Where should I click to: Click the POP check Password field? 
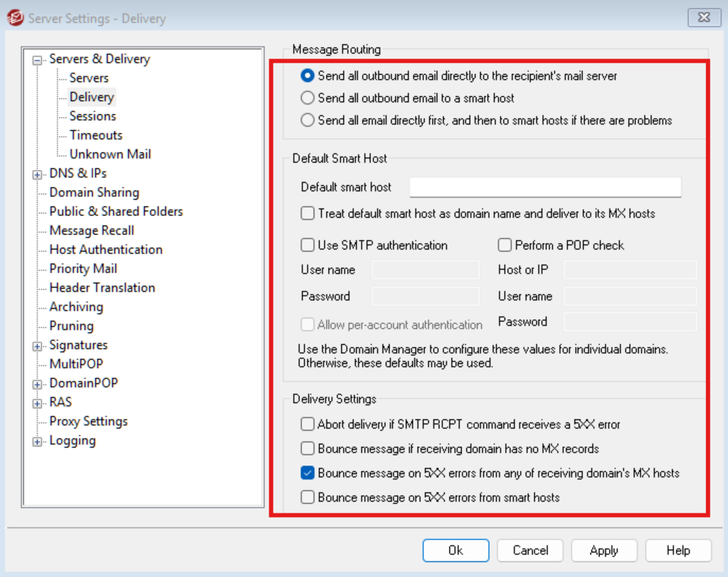pyautogui.click(x=630, y=321)
